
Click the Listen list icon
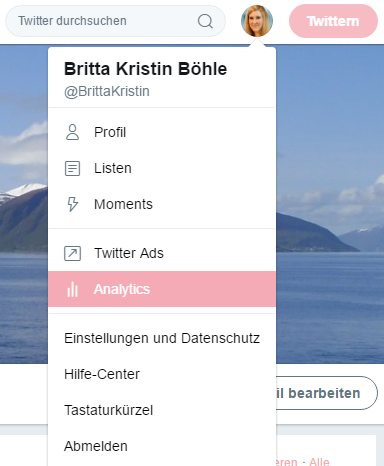(x=72, y=168)
